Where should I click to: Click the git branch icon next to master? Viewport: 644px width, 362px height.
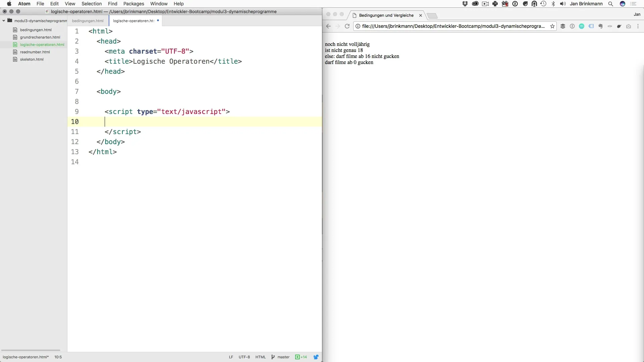[273, 357]
